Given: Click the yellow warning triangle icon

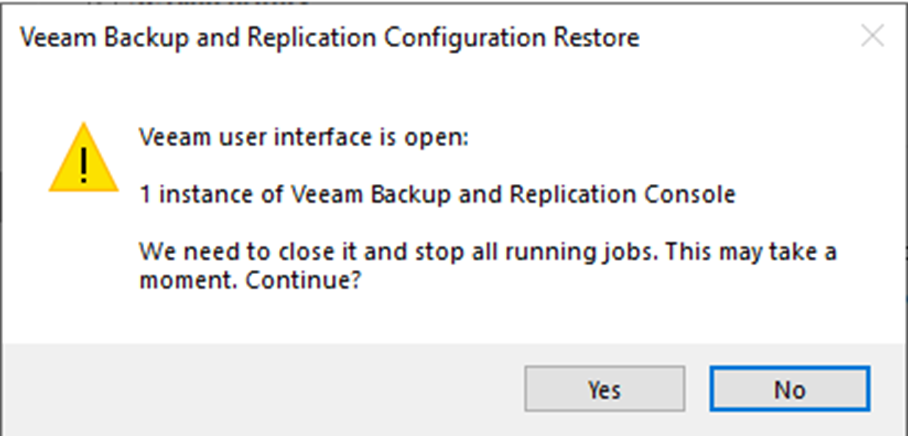Looking at the screenshot, I should (84, 157).
